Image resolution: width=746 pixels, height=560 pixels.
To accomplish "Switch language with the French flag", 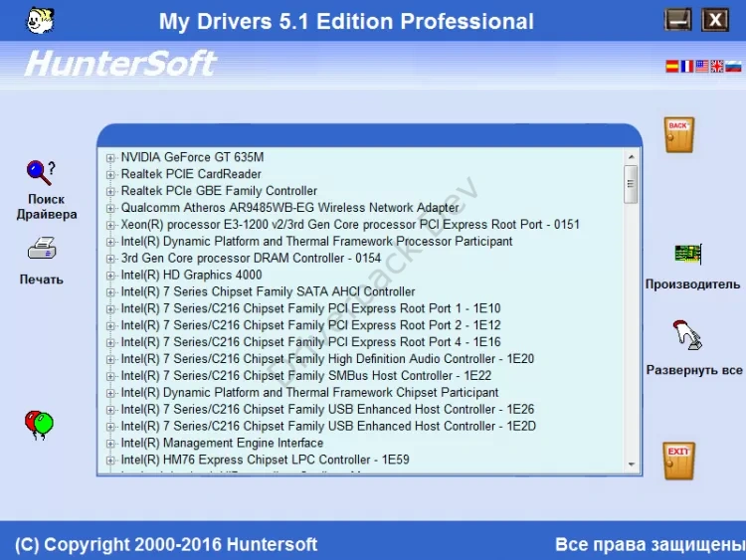I will click(687, 67).
